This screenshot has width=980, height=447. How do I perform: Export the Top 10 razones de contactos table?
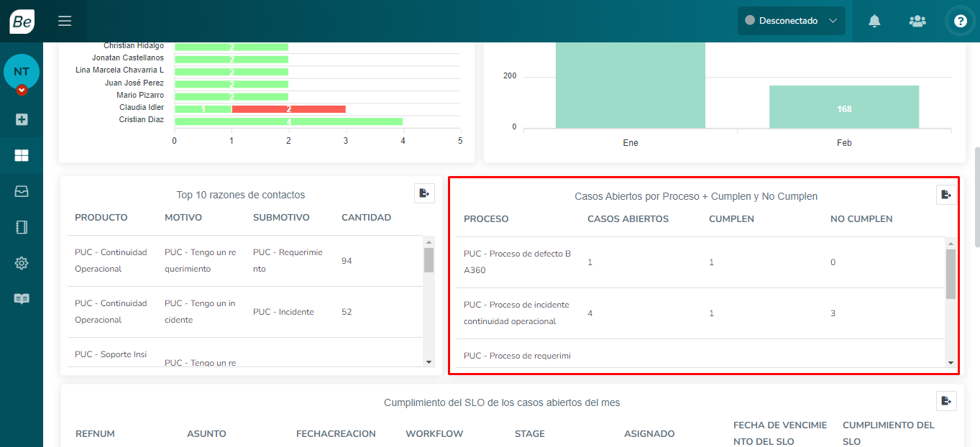(x=424, y=193)
